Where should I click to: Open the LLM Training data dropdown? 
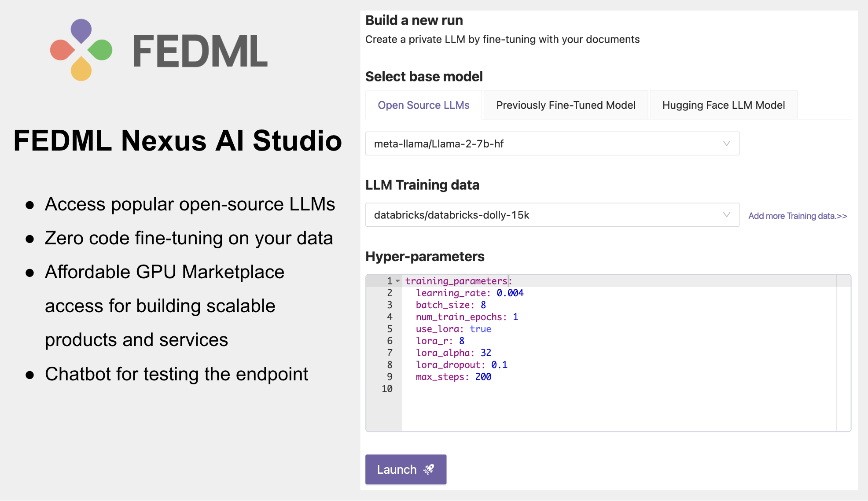[552, 215]
